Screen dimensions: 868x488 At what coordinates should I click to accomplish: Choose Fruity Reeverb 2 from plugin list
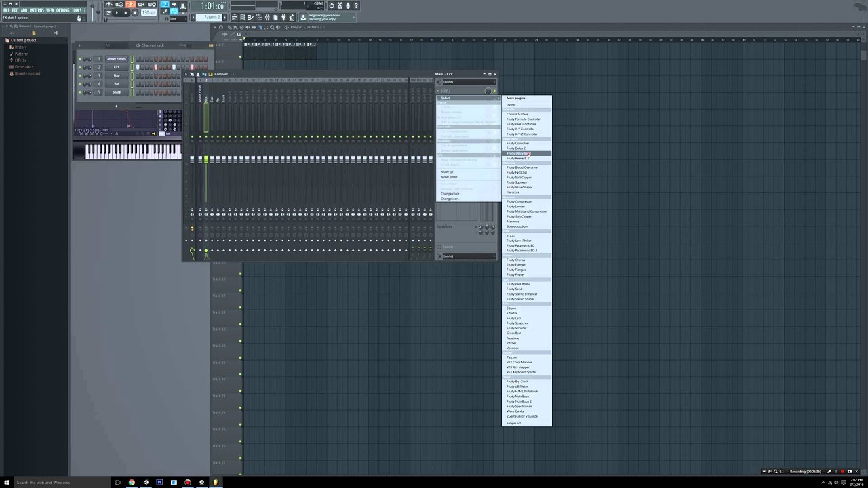click(517, 158)
